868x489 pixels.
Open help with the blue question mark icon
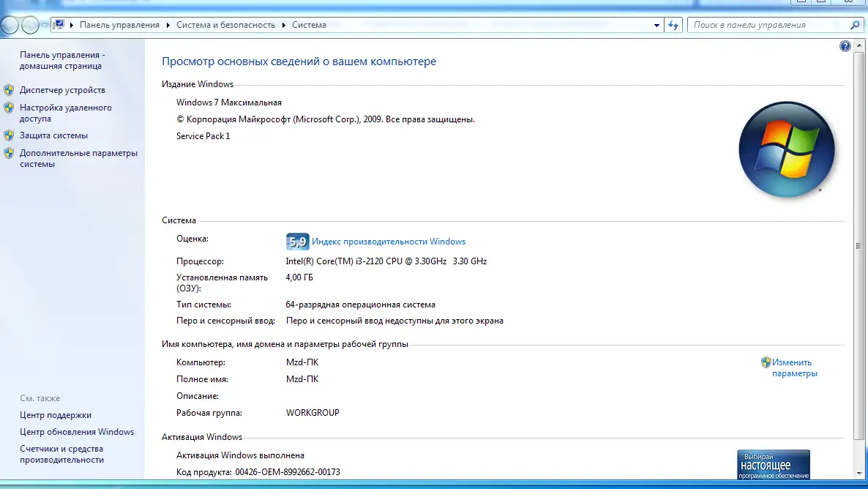[x=845, y=46]
